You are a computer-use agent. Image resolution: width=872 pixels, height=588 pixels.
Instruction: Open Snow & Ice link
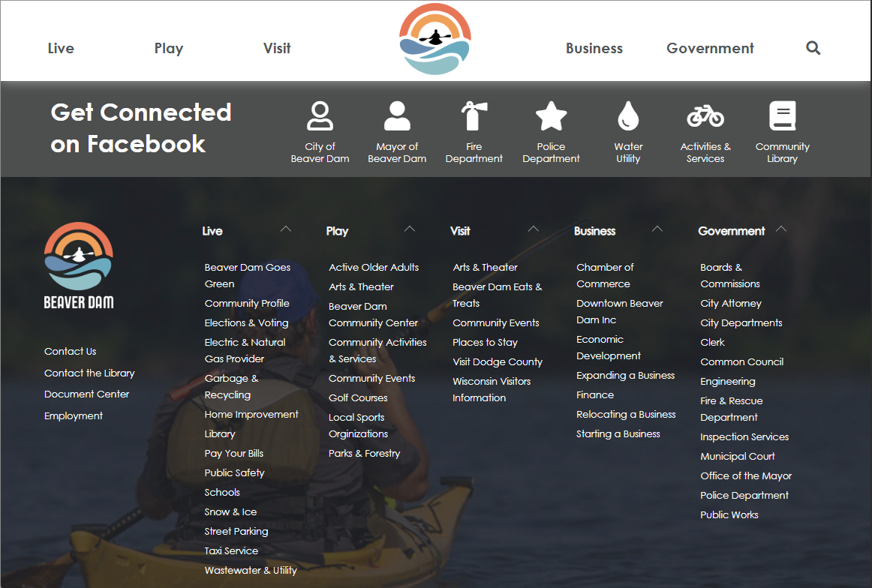pos(231,511)
